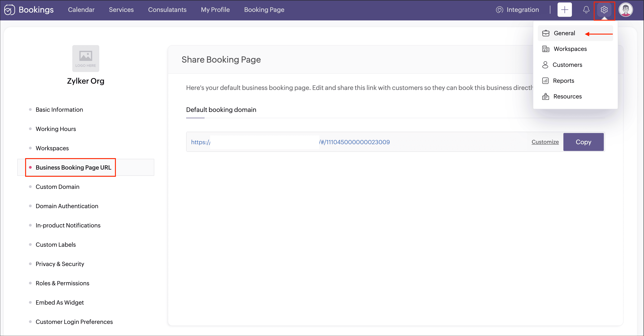Open Customers from the settings dropdown
644x336 pixels.
(x=567, y=65)
